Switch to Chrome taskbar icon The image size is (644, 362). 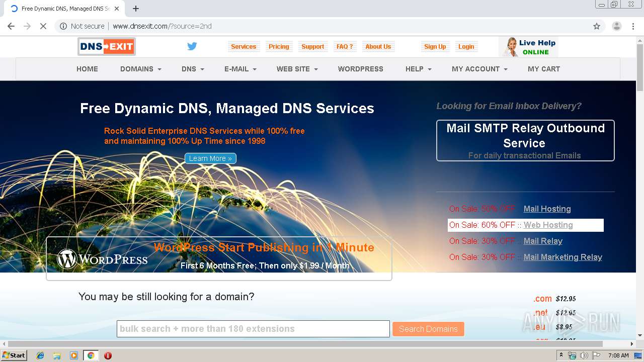coord(91,355)
